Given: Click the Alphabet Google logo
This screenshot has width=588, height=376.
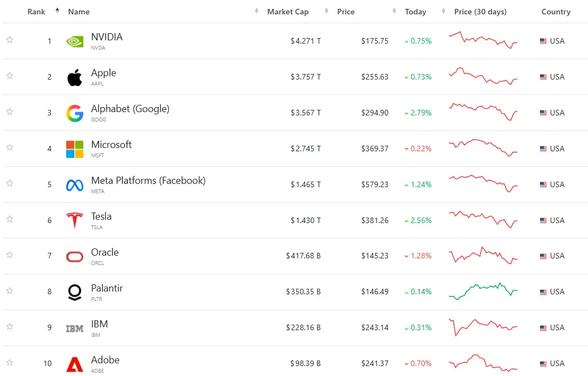Looking at the screenshot, I should click(74, 113).
